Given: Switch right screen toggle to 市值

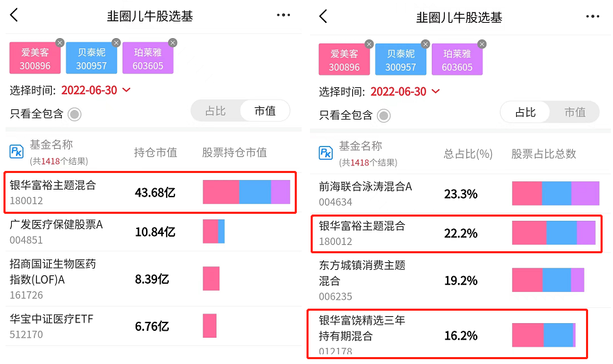Looking at the screenshot, I should point(575,113).
